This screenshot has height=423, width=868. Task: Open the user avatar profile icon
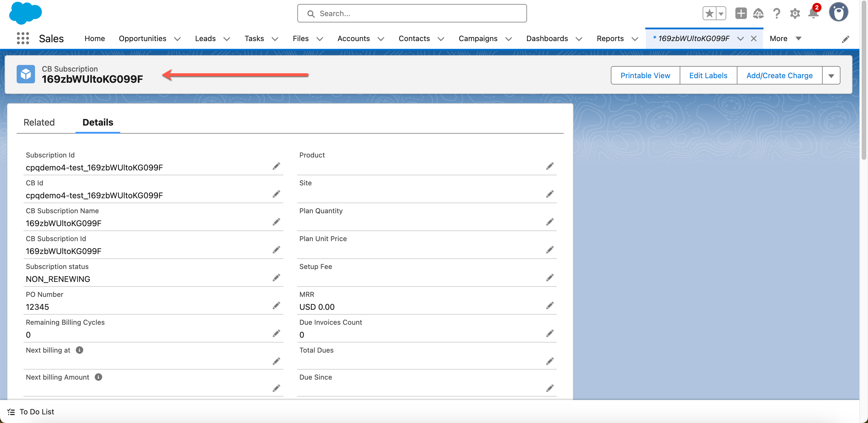coord(839,12)
